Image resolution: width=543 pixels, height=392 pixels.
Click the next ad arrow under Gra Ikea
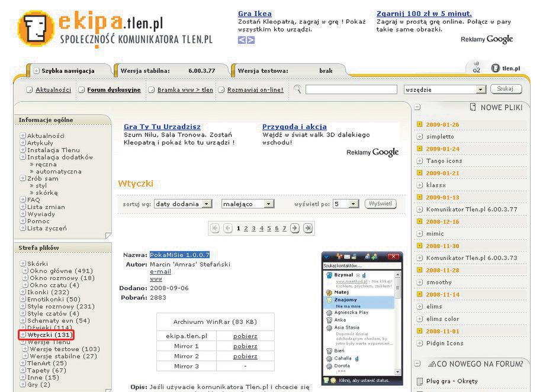click(x=250, y=40)
